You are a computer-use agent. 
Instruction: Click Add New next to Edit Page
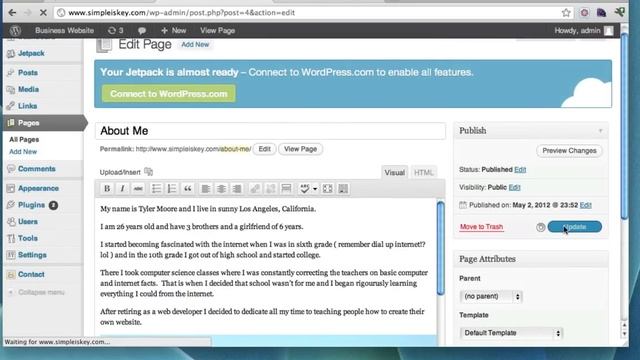point(195,44)
